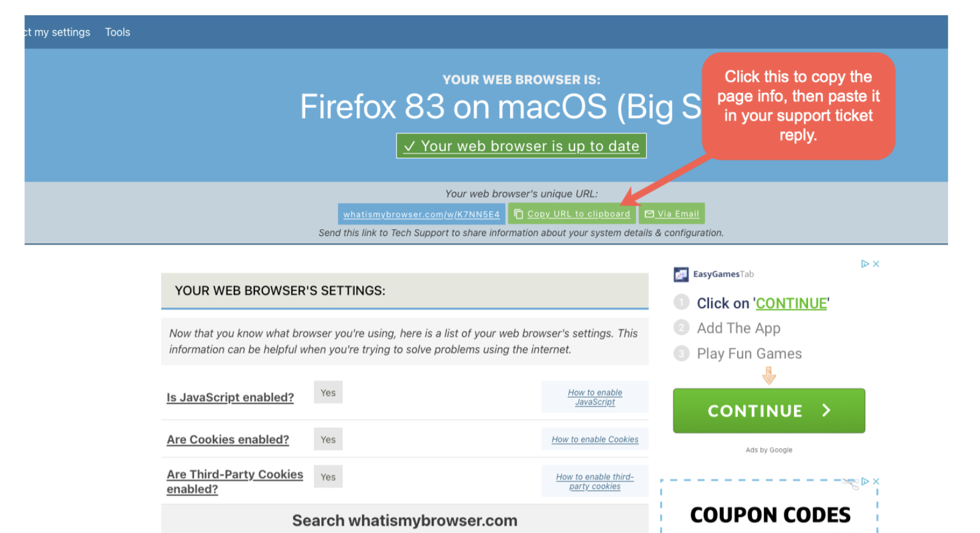980x533 pixels.
Task: Open the 'my settings' navigation item
Action: (x=58, y=32)
